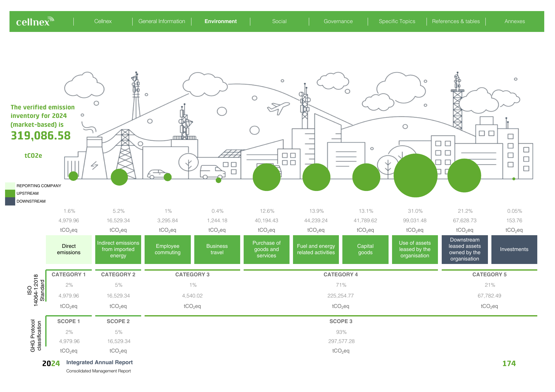The image size is (555, 392).
Task: Click the Reporting Company legend swatch
Action: click(x=10, y=186)
